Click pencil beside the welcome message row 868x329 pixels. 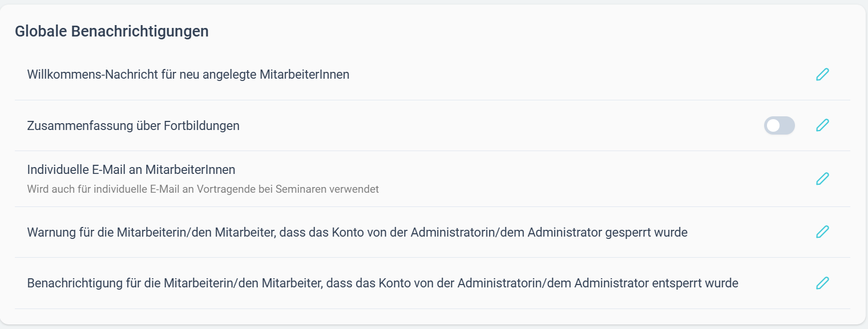(822, 75)
